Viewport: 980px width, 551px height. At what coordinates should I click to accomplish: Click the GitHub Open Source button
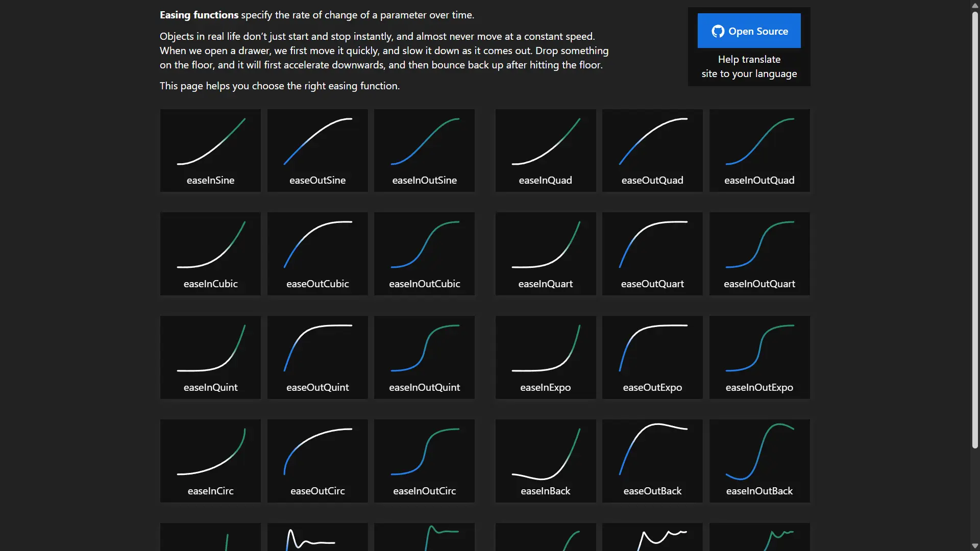tap(749, 31)
